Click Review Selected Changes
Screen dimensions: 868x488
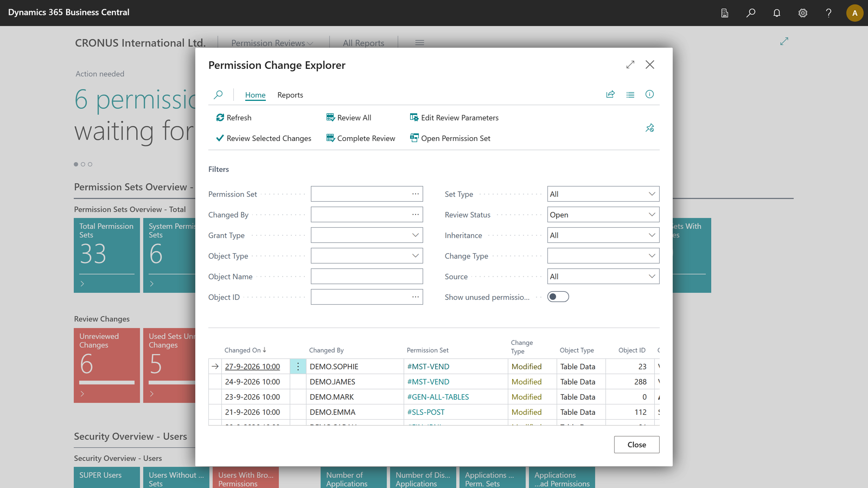tap(264, 138)
